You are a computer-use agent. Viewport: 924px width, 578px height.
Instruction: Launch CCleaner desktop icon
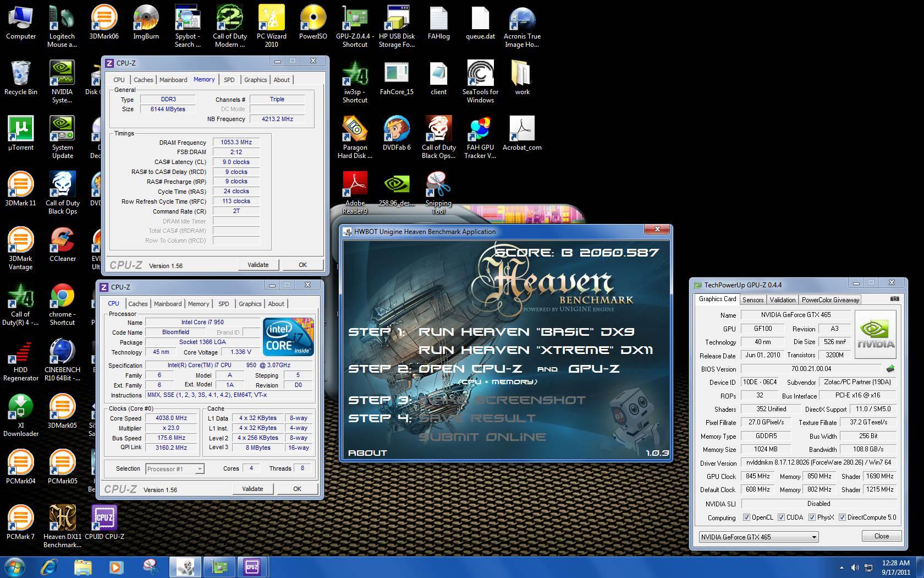[62, 244]
